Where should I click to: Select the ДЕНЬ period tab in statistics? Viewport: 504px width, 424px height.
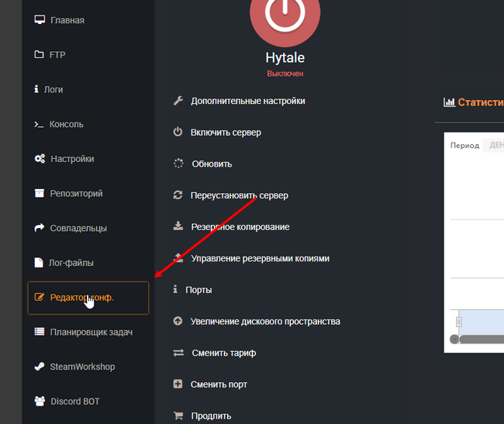pyautogui.click(x=494, y=146)
